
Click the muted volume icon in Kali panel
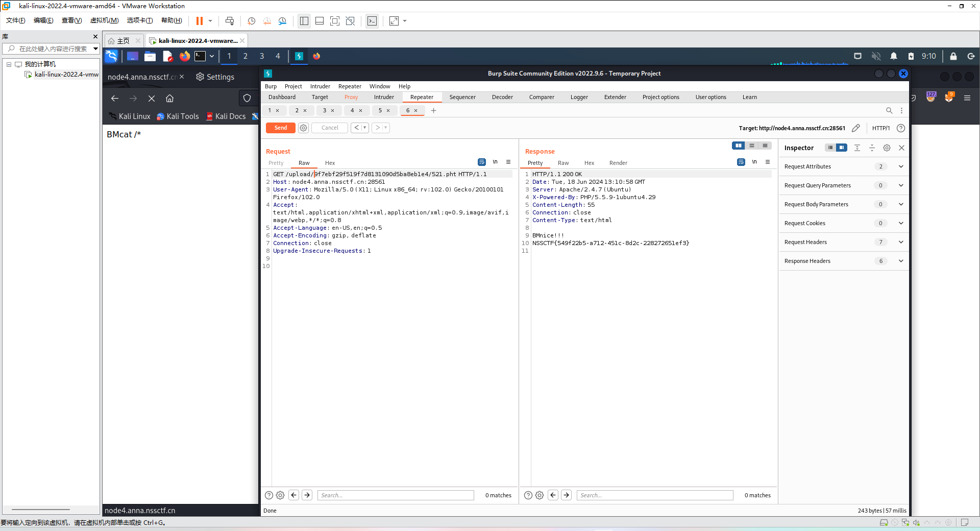[x=876, y=56]
